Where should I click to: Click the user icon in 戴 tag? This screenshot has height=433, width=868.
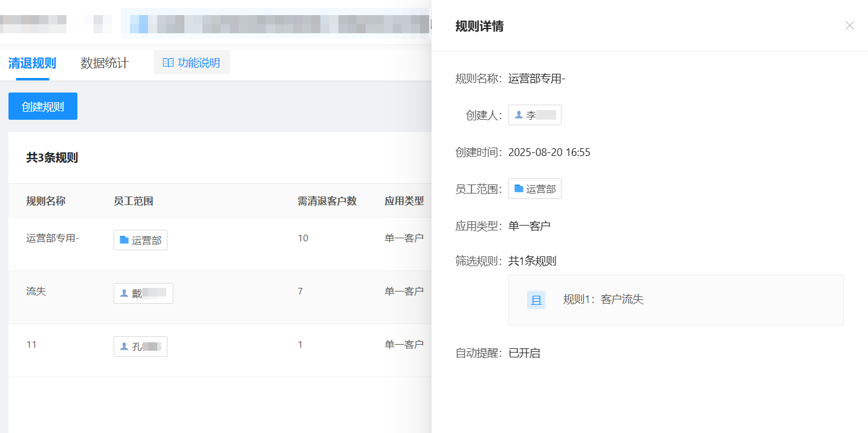pos(124,293)
